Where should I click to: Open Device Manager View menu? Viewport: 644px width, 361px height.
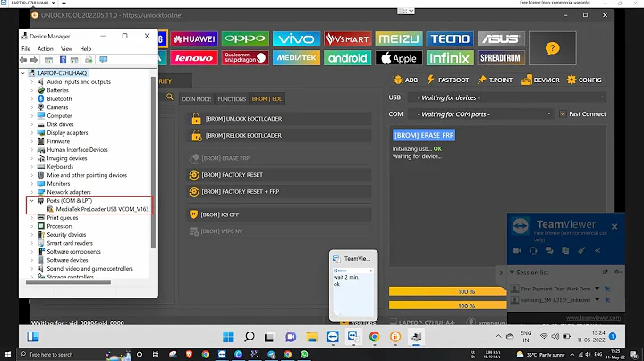pyautogui.click(x=66, y=48)
